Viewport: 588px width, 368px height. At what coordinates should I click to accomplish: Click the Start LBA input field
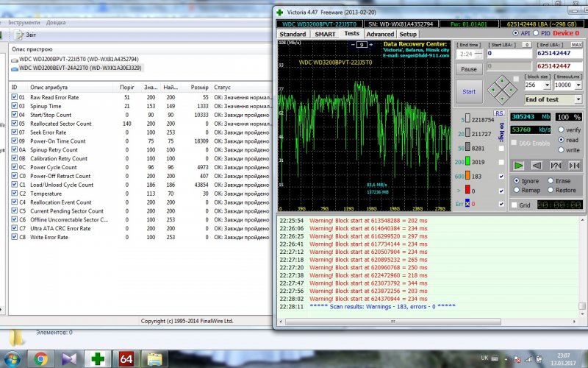click(x=510, y=53)
